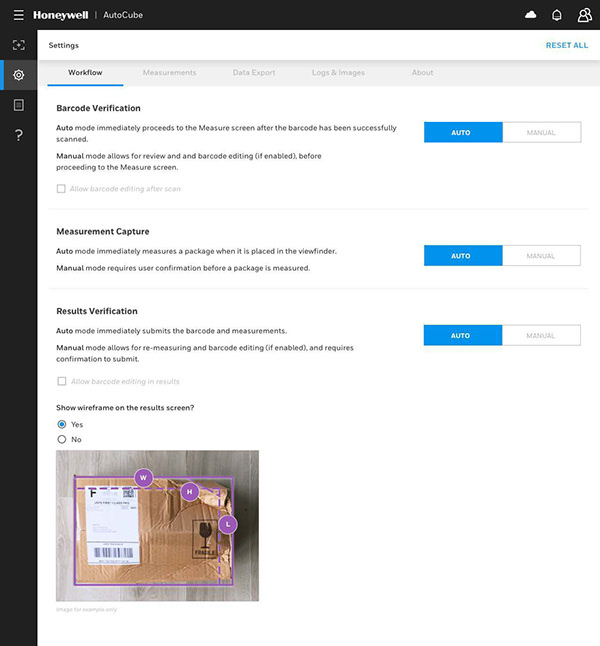Open the Logs & Images tab
This screenshot has width=600, height=646.
(338, 73)
